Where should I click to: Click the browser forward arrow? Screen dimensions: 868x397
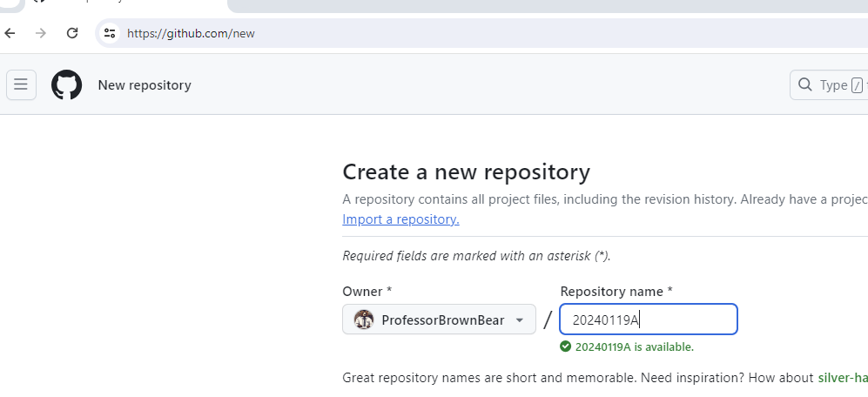pos(40,33)
